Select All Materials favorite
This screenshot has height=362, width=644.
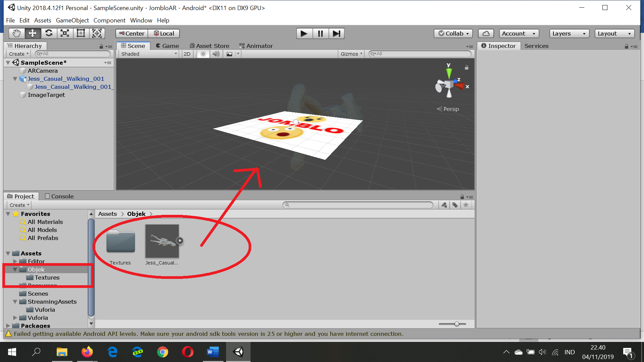(x=45, y=222)
